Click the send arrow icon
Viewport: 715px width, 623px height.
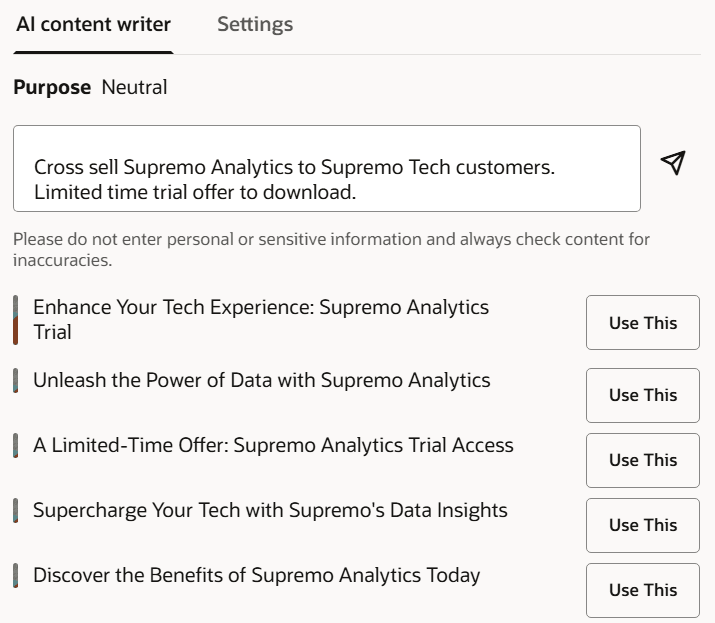(674, 163)
